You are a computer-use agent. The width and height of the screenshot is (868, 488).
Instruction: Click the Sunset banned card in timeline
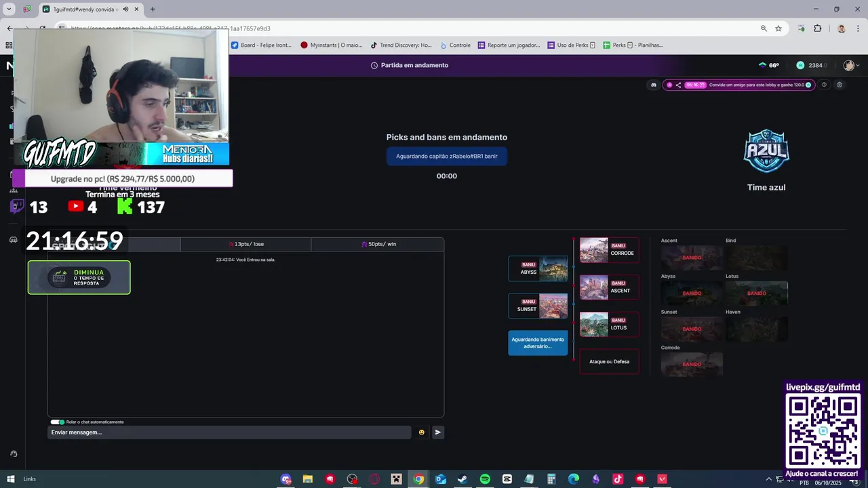point(538,306)
